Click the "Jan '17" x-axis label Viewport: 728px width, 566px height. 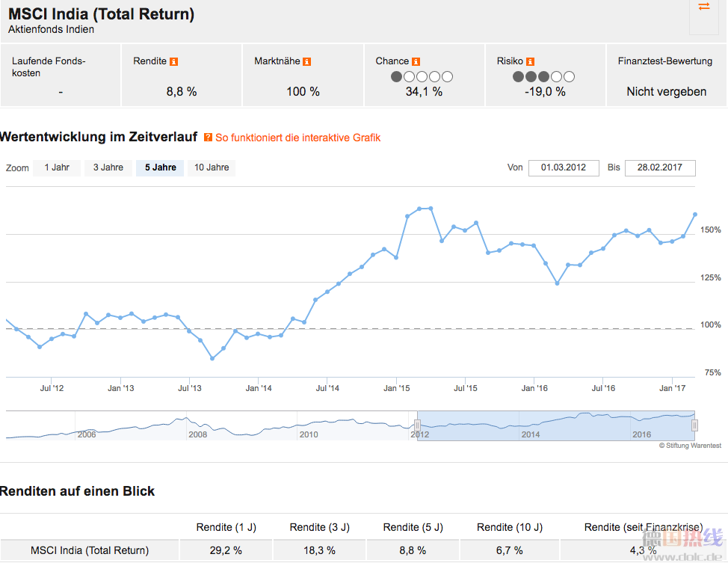[x=672, y=388]
